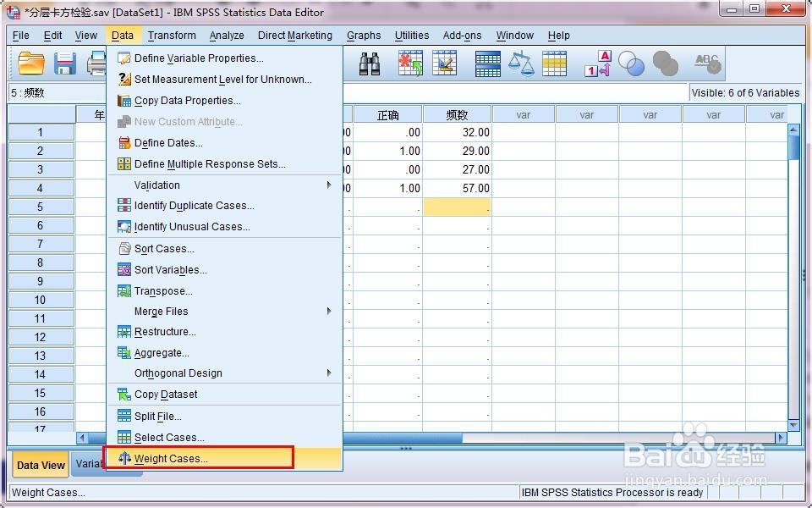Choose Restructure menu entry
Viewport: 812px width, 508px height.
(x=223, y=332)
